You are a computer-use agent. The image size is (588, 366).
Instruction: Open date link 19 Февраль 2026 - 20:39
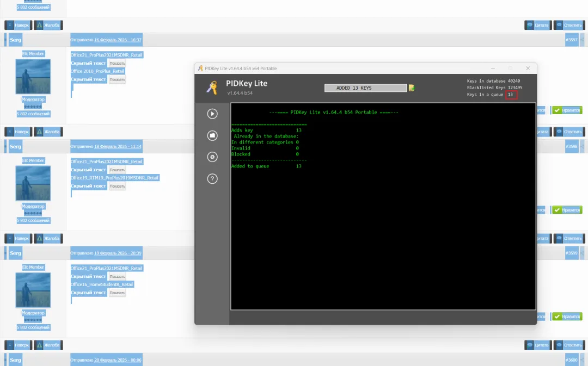[118, 253]
